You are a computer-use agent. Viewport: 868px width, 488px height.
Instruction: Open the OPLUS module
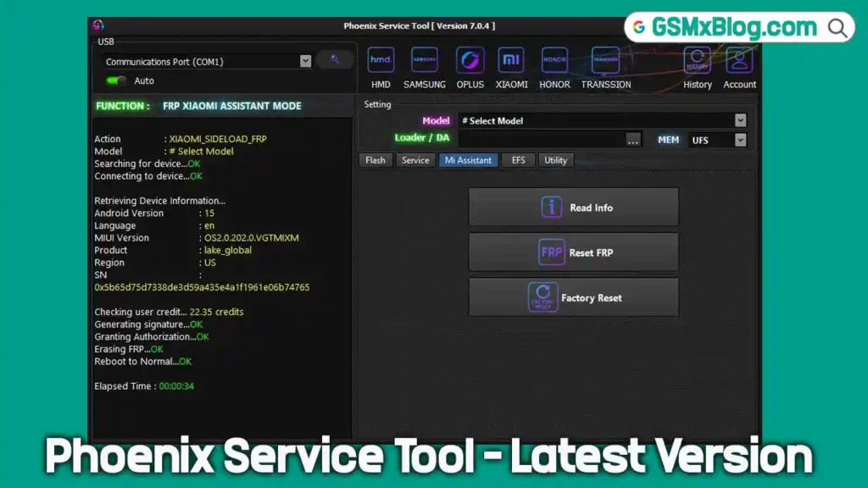click(470, 60)
